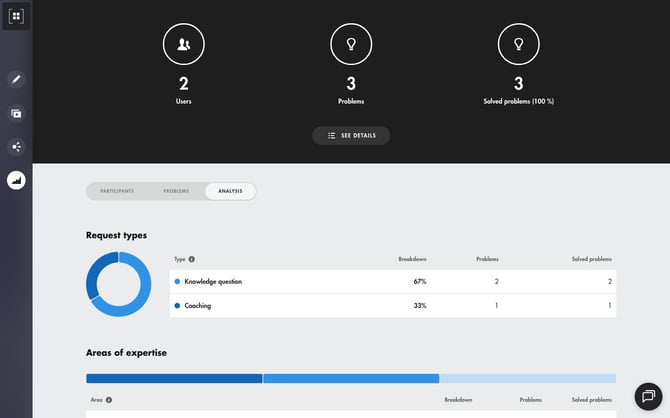Click the 67% breakdown value
The height and width of the screenshot is (418, 670).
420,281
